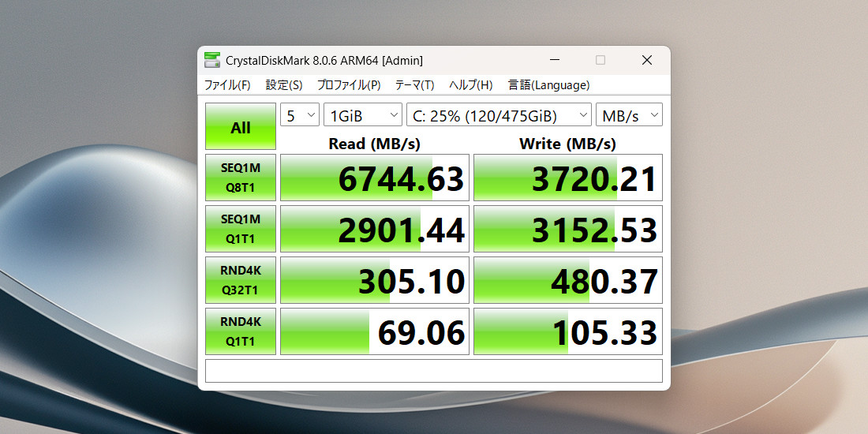
Task: Start the RND4K Q1T1 test
Action: pos(240,331)
